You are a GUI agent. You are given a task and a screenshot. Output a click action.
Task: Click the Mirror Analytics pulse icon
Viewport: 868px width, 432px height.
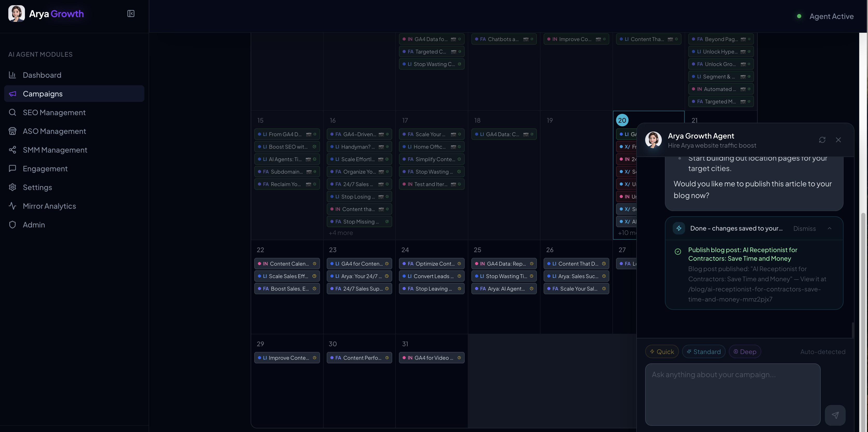(12, 206)
